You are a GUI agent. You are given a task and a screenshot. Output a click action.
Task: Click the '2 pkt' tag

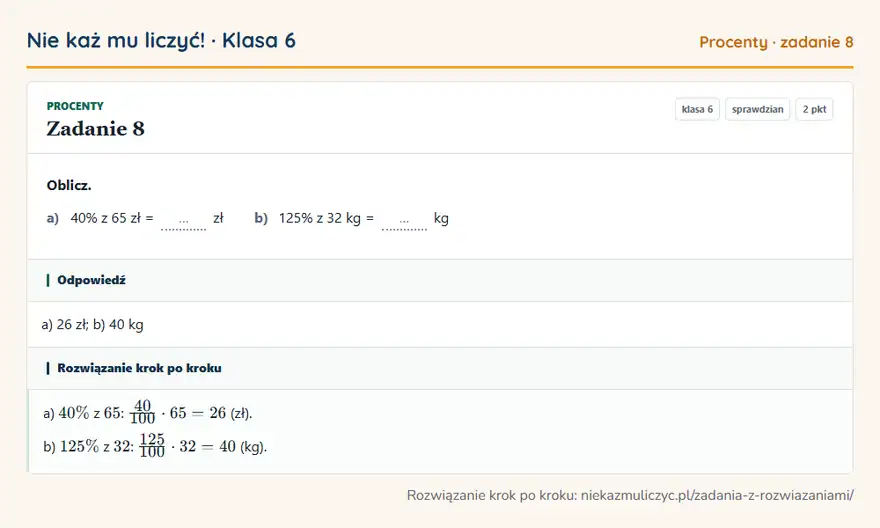814,109
